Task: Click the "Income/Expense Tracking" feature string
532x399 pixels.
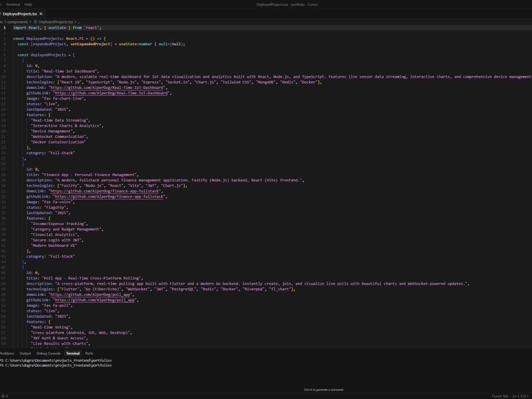Action: click(60, 224)
